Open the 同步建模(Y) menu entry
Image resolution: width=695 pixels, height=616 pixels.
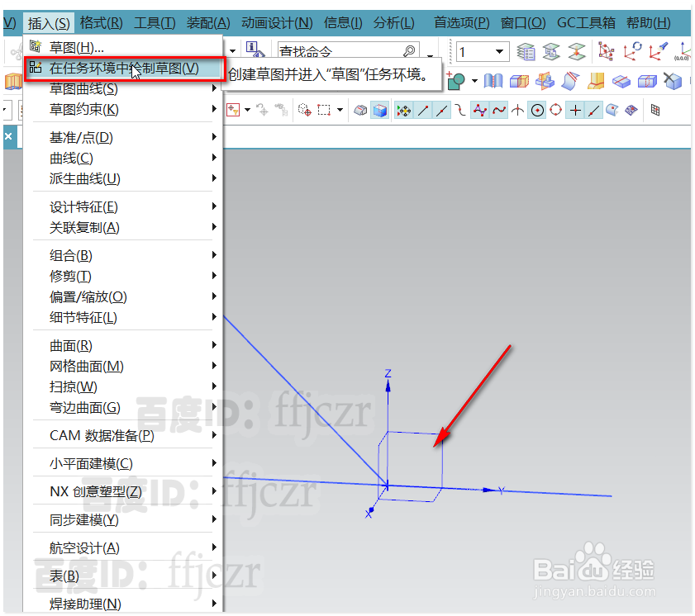122,519
